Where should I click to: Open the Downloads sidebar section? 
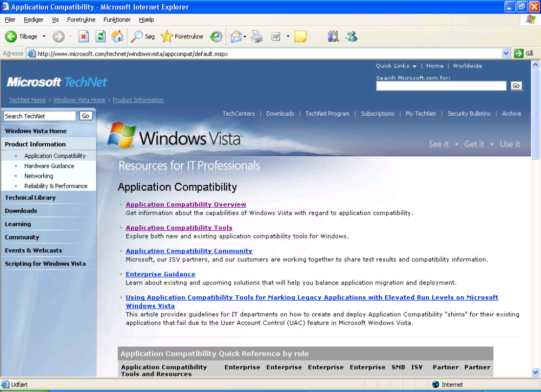click(21, 211)
